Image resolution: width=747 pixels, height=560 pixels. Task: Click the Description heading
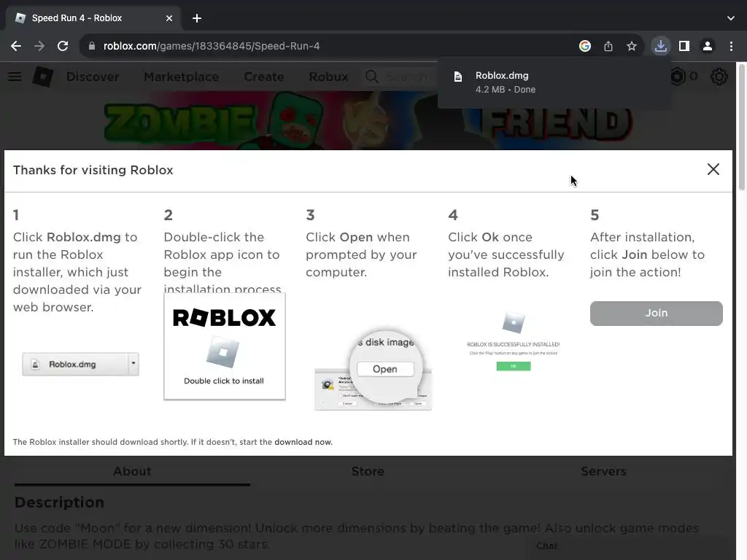tap(60, 502)
